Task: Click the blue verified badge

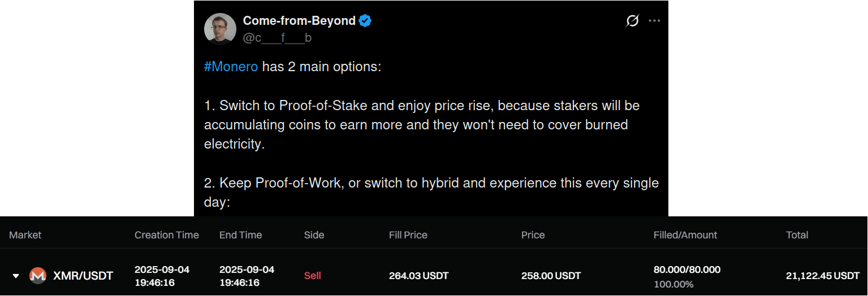Action: pos(365,21)
